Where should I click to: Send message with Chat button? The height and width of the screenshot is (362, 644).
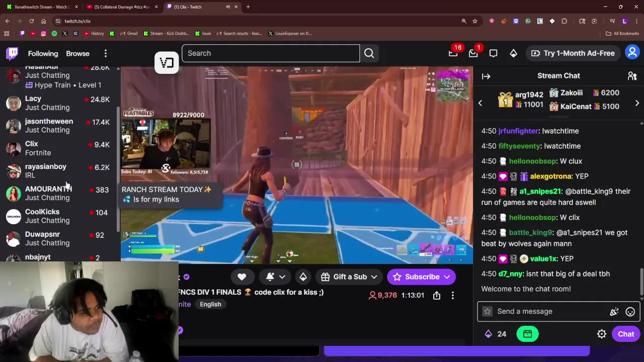pos(626,334)
